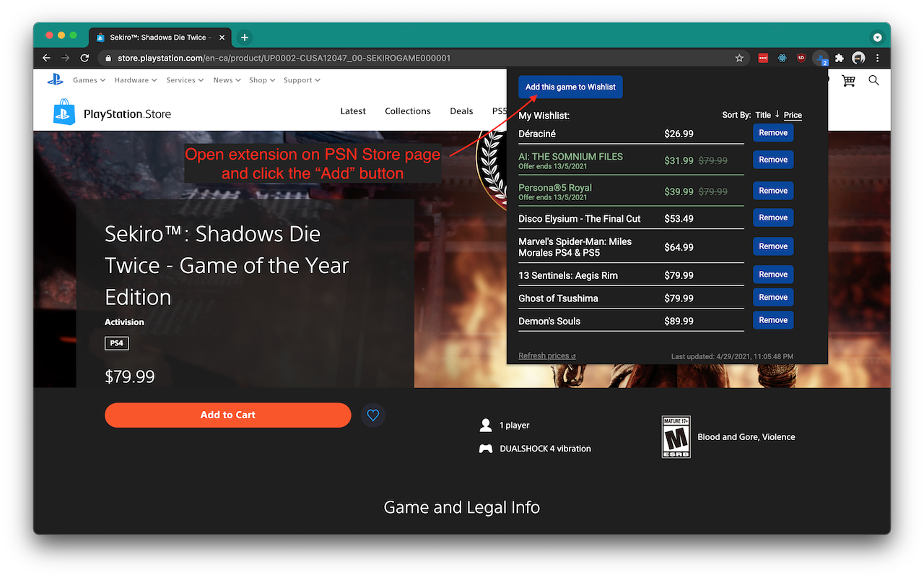Open Persona 5 Royal wishlist entry
This screenshot has height=578, width=924.
pos(555,187)
